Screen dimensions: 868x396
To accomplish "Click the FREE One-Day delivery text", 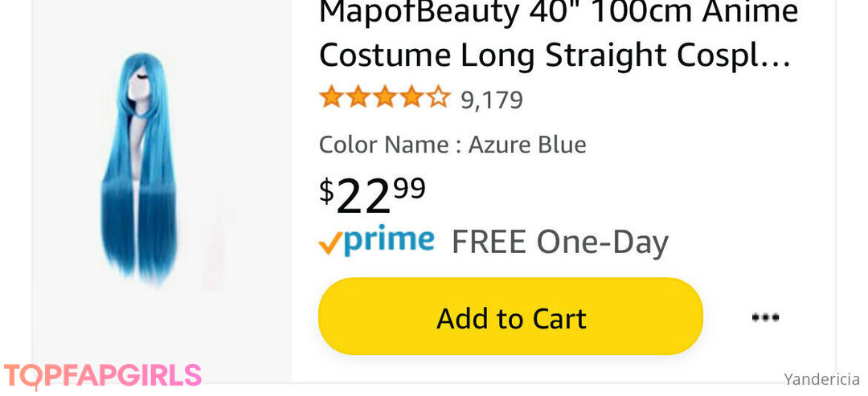I will (x=559, y=242).
